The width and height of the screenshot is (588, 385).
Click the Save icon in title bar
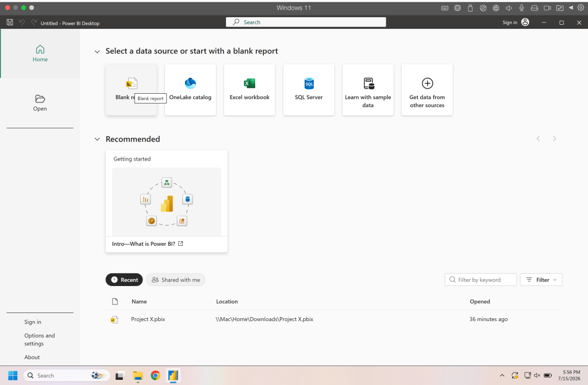pyautogui.click(x=10, y=22)
